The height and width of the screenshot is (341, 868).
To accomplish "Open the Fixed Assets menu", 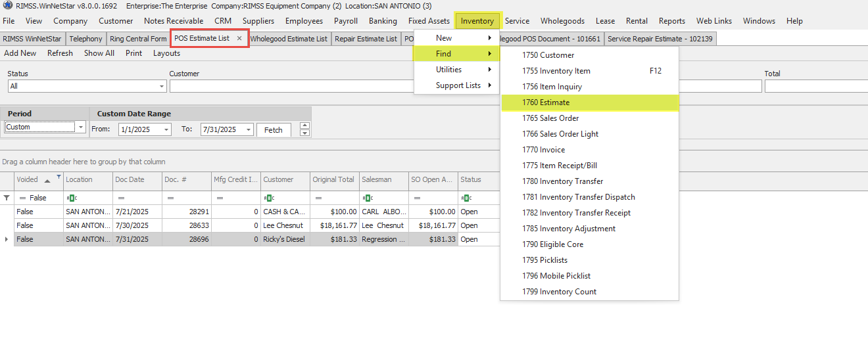I will tap(429, 21).
